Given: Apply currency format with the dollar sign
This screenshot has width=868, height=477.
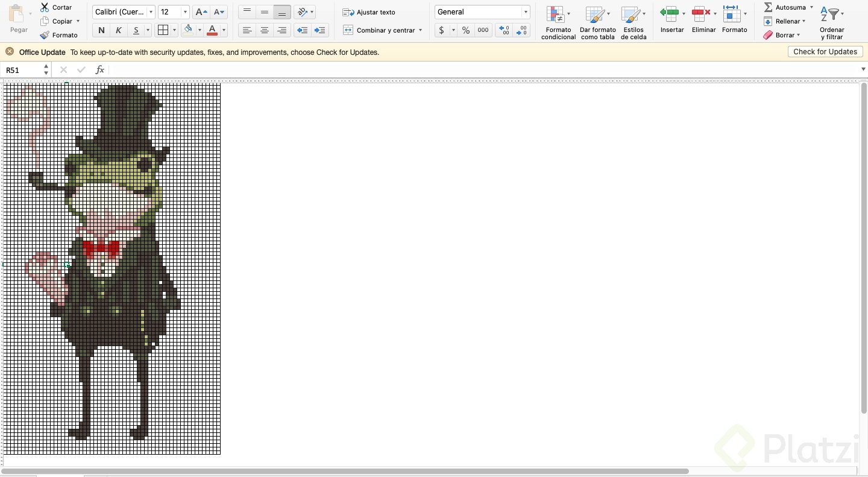Looking at the screenshot, I should tap(442, 30).
